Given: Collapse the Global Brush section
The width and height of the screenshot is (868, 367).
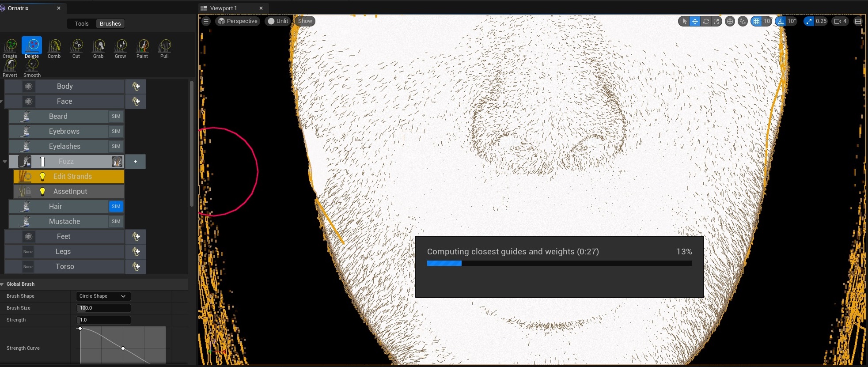Looking at the screenshot, I should (x=3, y=284).
